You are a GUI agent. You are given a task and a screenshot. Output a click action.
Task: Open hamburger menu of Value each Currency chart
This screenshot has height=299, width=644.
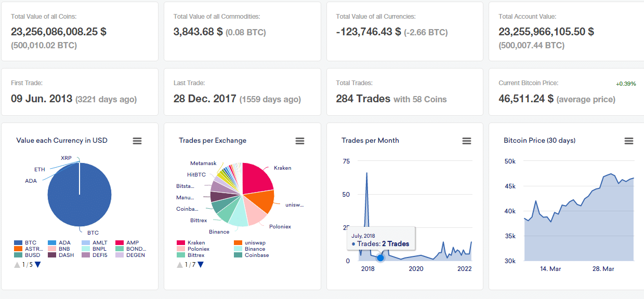(137, 141)
